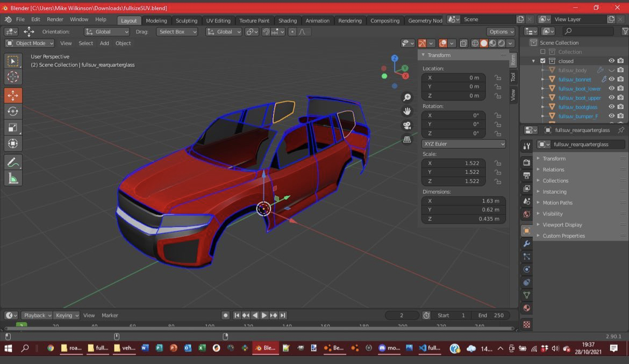The width and height of the screenshot is (629, 364).
Task: Enable the Collection checkbox in outliner
Action: 543,52
